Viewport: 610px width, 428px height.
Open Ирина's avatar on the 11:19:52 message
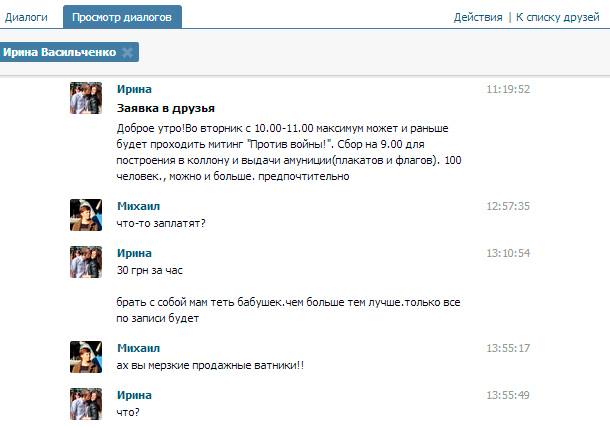(x=85, y=98)
